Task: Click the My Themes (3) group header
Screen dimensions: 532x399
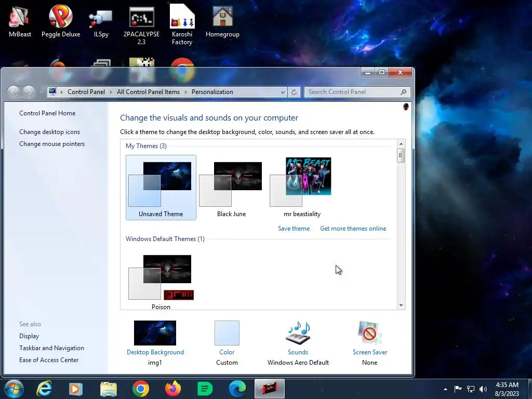Action: tap(146, 146)
